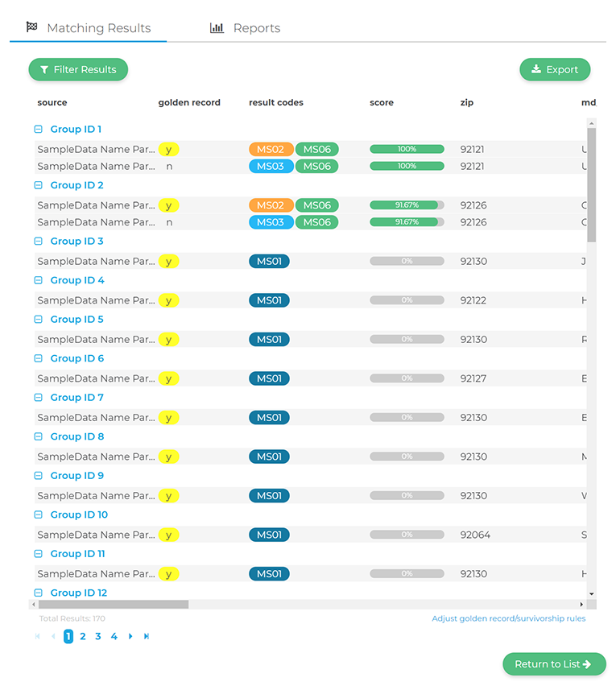Go to page 3 of results
The image size is (616, 690).
(98, 636)
